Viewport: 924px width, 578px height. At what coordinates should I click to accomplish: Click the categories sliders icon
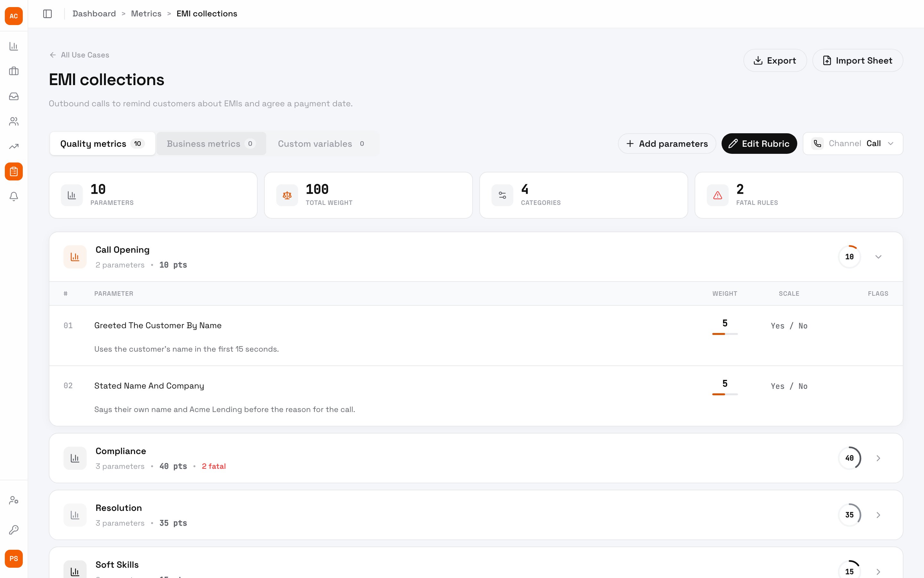pos(502,195)
